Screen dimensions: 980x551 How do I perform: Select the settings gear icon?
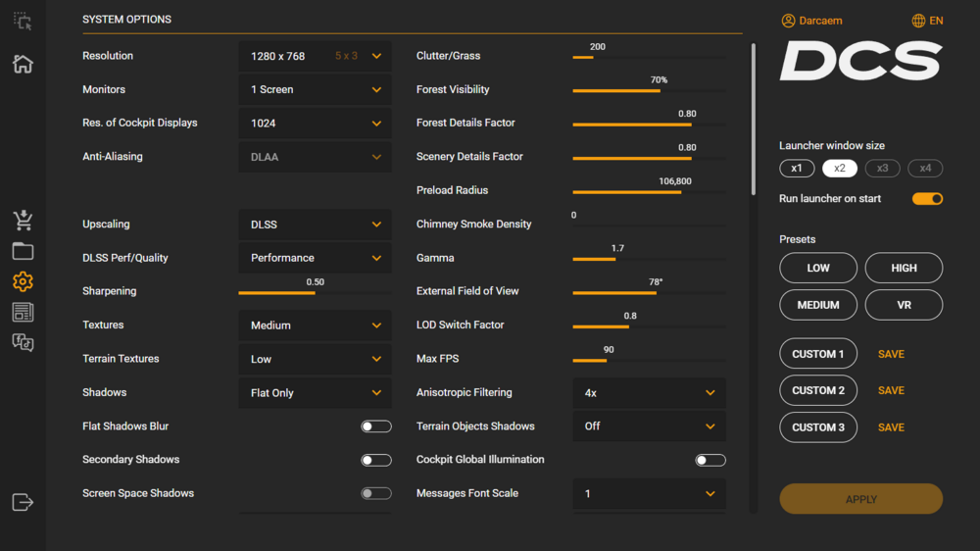tap(23, 282)
